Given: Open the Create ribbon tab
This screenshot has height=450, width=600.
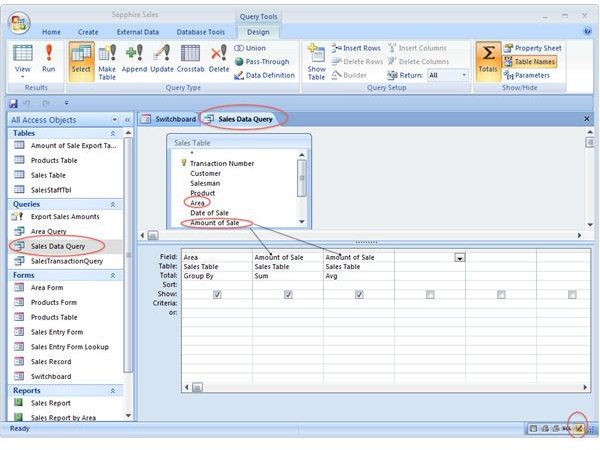Looking at the screenshot, I should click(88, 32).
